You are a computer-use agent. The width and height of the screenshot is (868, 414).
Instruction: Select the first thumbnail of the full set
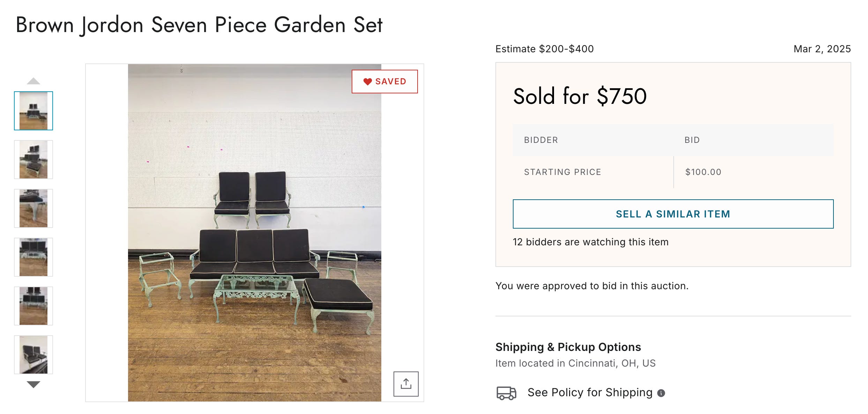33,111
